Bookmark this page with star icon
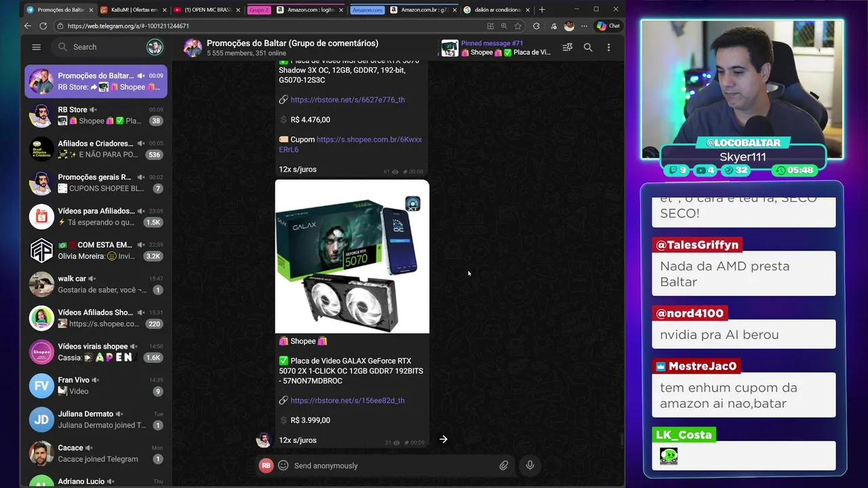Image resolution: width=868 pixels, height=488 pixels. click(517, 26)
